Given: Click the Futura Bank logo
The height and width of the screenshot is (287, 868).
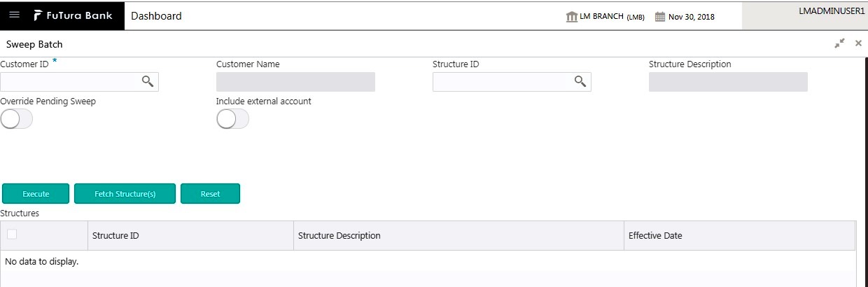Looking at the screenshot, I should point(73,15).
